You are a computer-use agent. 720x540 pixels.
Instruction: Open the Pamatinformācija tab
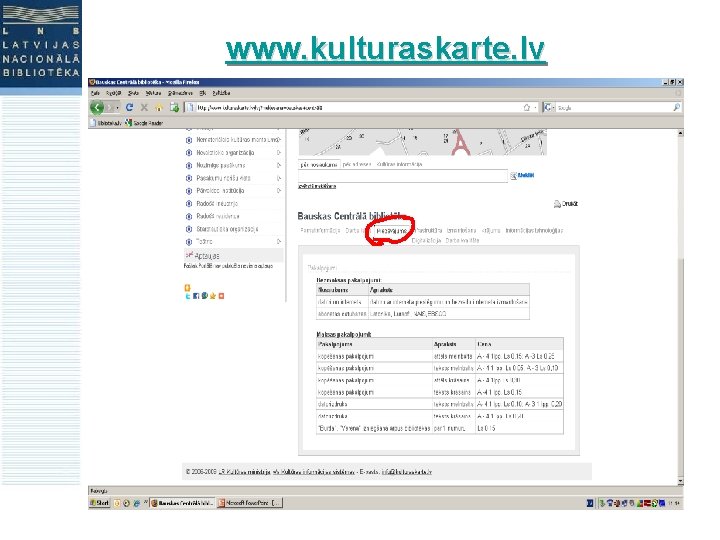tap(320, 231)
